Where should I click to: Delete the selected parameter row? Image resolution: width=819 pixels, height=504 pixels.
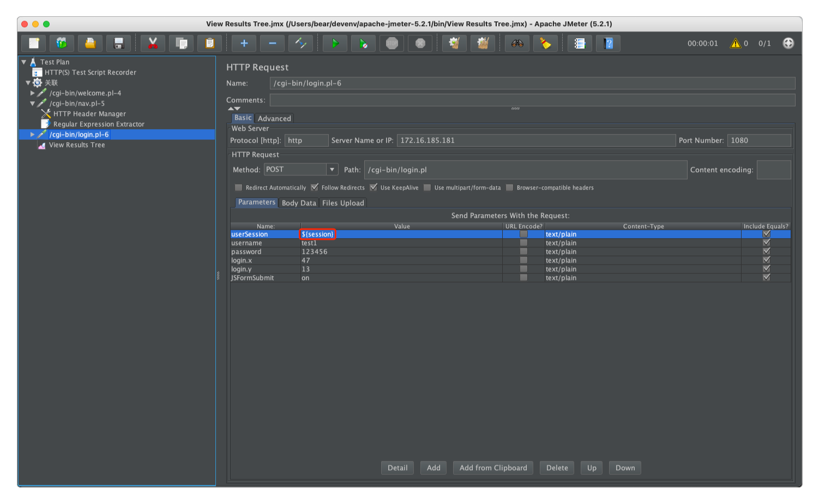pyautogui.click(x=557, y=467)
